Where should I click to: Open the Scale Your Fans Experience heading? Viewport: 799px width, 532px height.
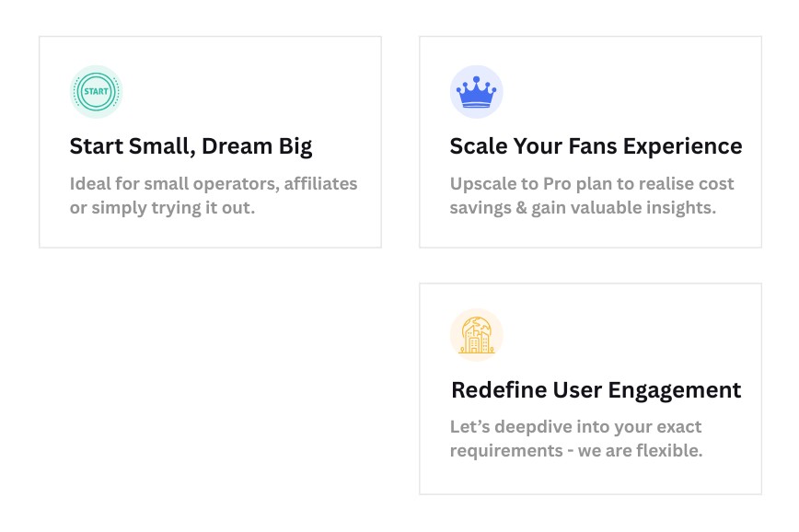pos(595,146)
